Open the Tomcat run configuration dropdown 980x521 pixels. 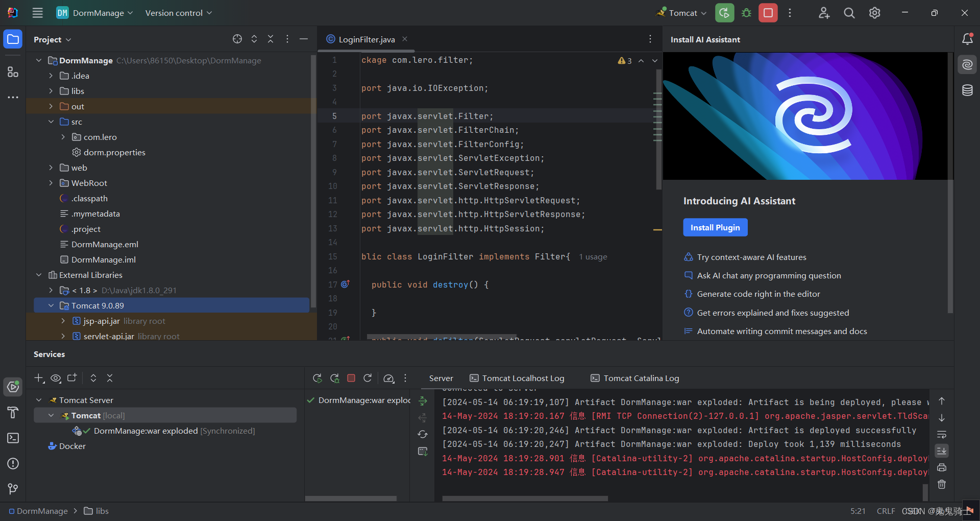[x=682, y=13]
